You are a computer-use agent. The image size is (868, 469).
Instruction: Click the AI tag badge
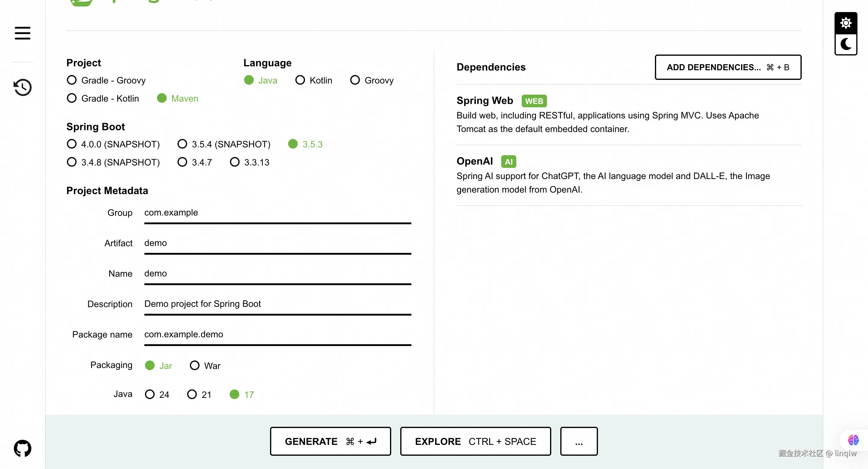point(508,162)
